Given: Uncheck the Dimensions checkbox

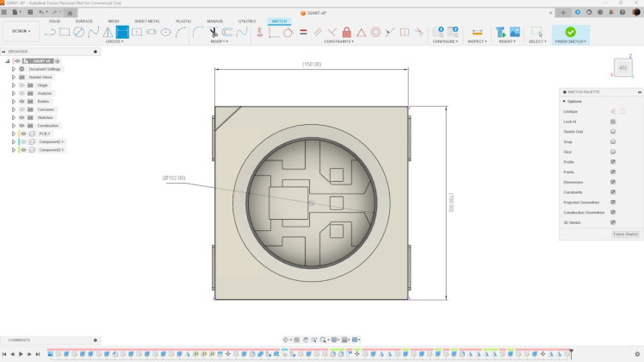Looking at the screenshot, I should pyautogui.click(x=613, y=182).
